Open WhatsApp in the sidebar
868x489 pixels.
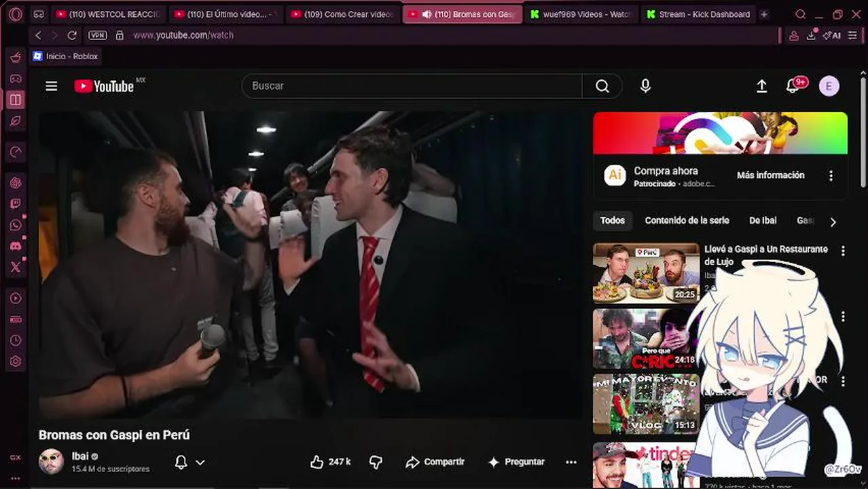(16, 225)
